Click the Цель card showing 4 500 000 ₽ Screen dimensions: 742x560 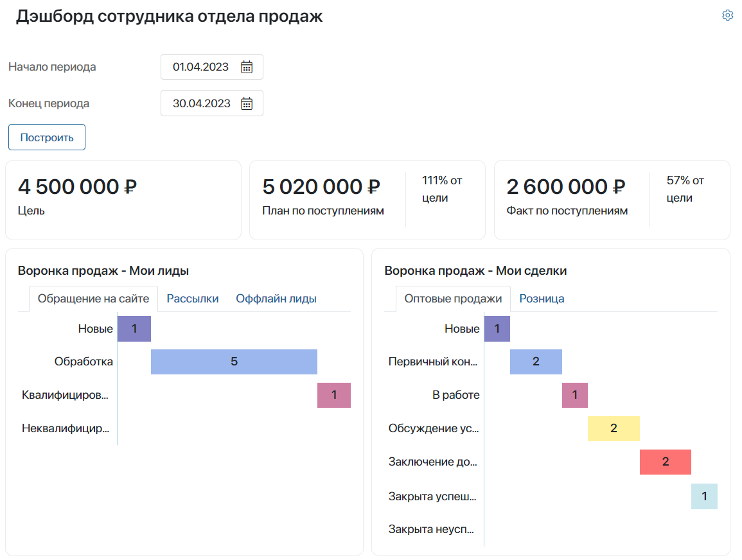click(122, 199)
